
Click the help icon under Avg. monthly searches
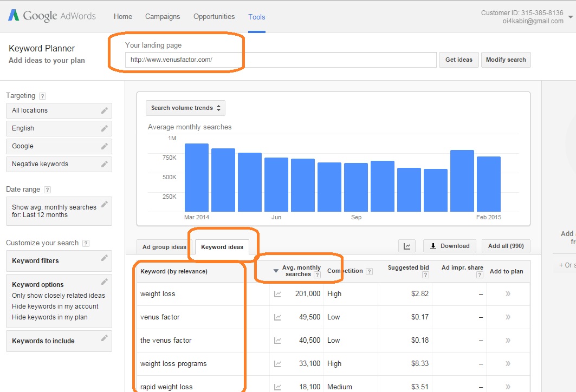[x=318, y=275]
